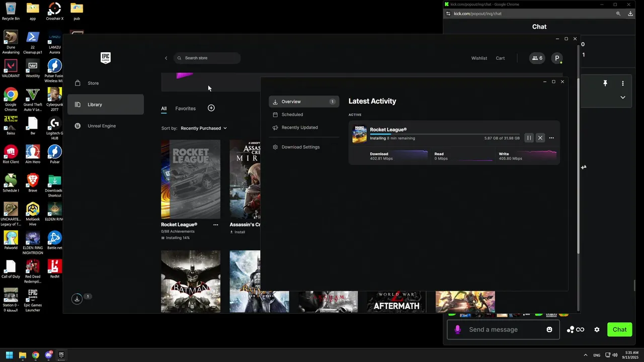644x362 pixels.
Task: Select Scheduled in downloads panel
Action: [x=304, y=115]
